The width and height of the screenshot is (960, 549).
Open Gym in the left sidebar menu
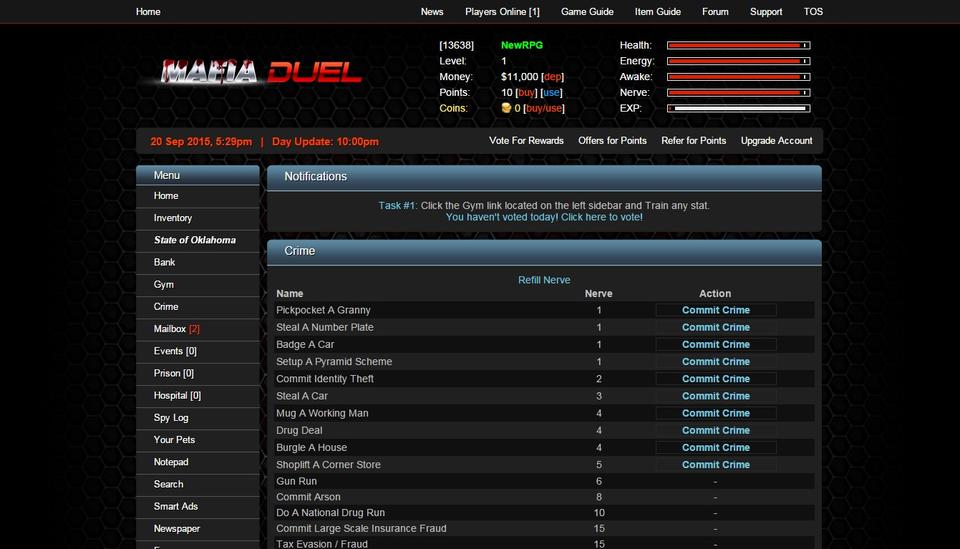click(x=164, y=285)
